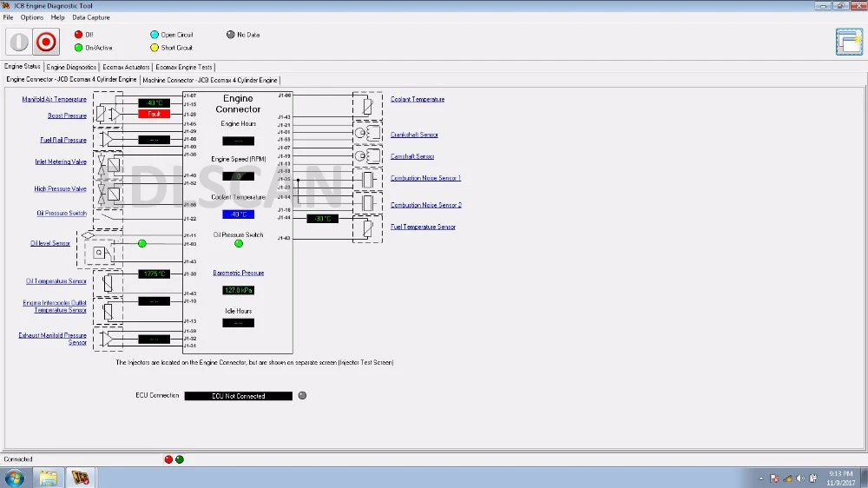
Task: Open the Fuel Rail Pressure link
Action: pos(63,140)
